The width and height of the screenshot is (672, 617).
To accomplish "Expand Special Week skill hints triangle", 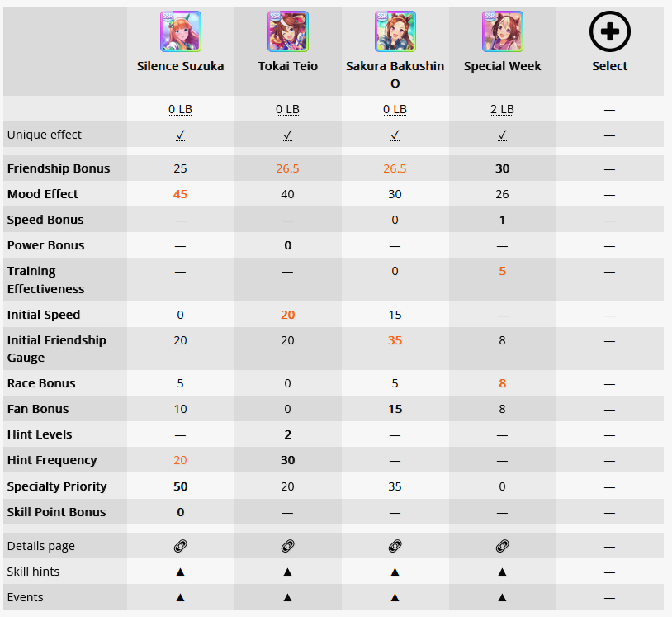I will pyautogui.click(x=502, y=572).
